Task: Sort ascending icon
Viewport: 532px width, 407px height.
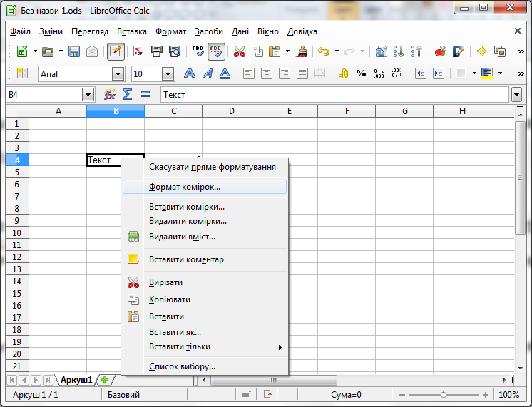Action: (x=399, y=51)
